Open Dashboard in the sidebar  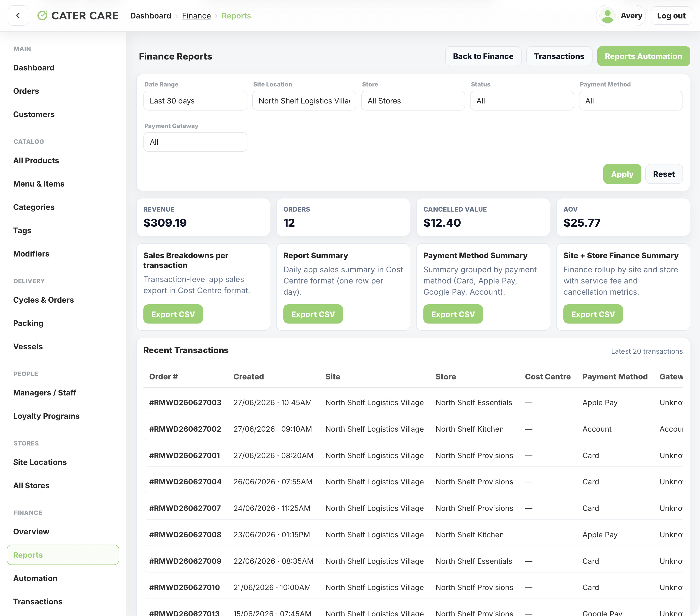34,68
